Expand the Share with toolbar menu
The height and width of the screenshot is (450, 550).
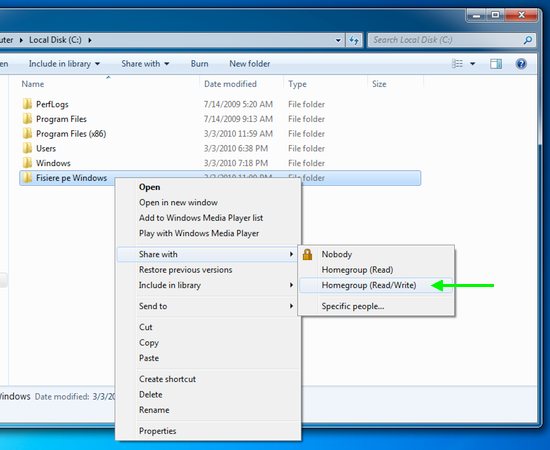click(x=145, y=64)
